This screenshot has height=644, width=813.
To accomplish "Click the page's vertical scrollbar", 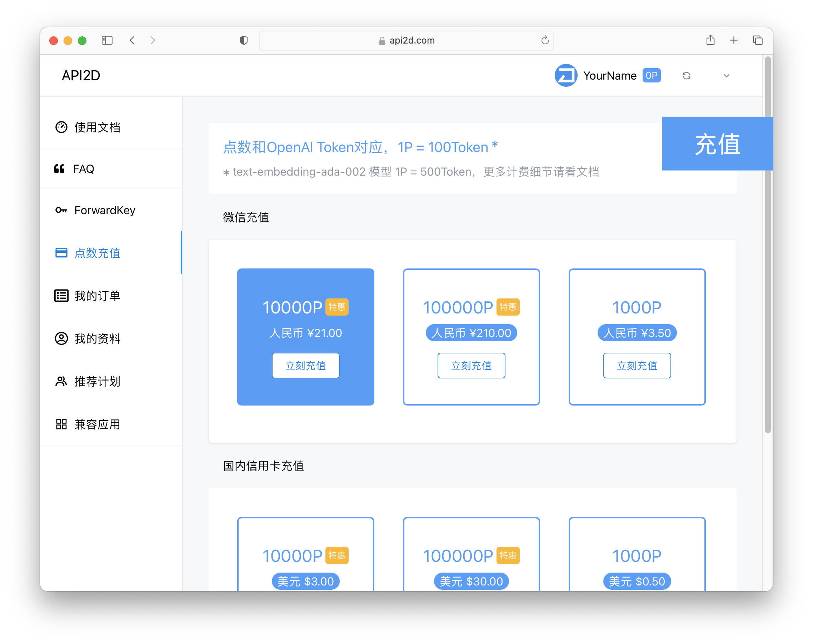I will click(767, 245).
